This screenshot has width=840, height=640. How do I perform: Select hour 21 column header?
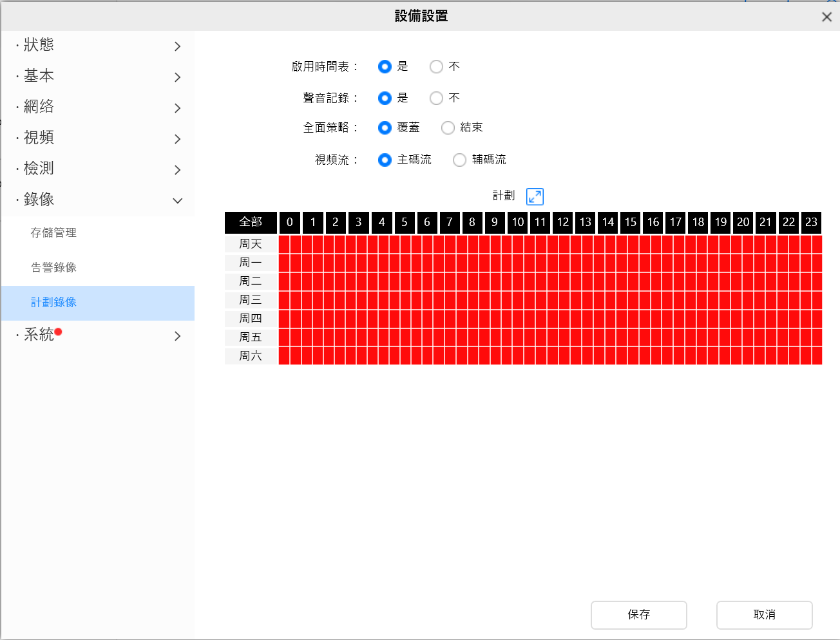(766, 222)
